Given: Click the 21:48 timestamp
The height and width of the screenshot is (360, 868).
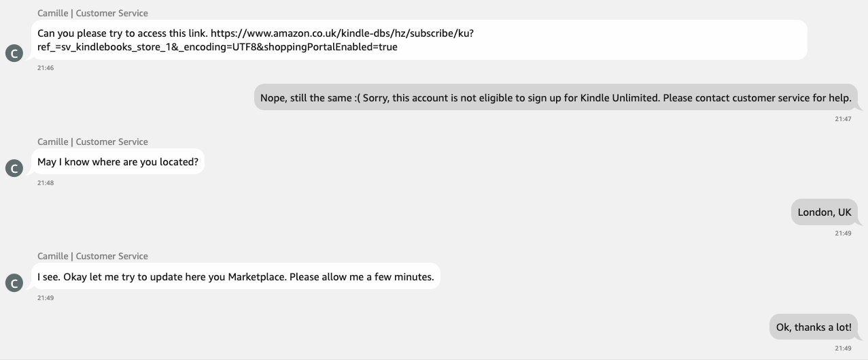Looking at the screenshot, I should click(x=46, y=183).
